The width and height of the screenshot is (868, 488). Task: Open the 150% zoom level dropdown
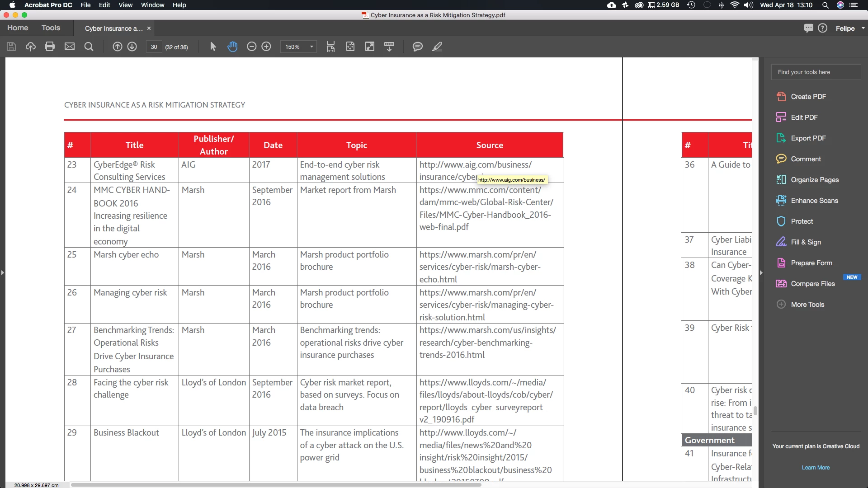299,47
